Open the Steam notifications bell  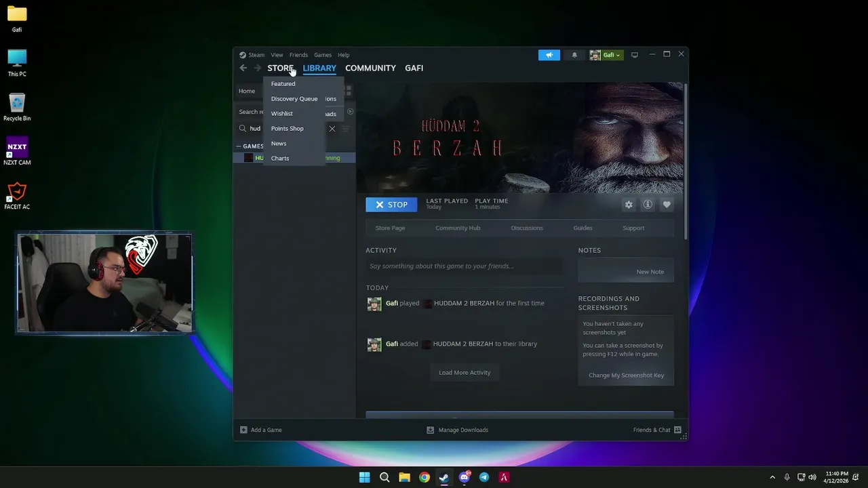point(574,55)
